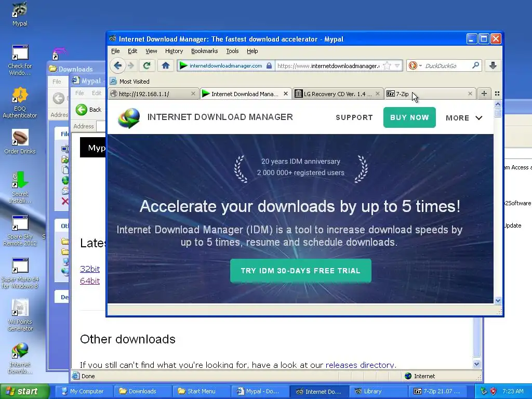
Task: Switch to 7-Zip 21.07 taskbar button
Action: 436,391
